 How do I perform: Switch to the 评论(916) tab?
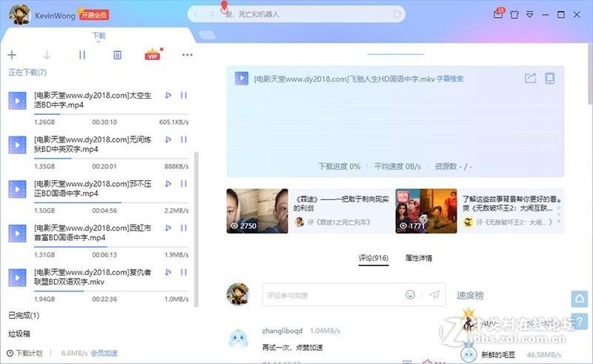click(374, 258)
